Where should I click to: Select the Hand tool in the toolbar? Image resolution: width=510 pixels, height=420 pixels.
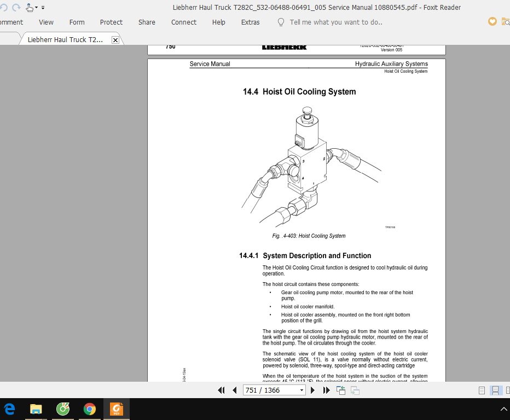pyautogui.click(x=29, y=7)
